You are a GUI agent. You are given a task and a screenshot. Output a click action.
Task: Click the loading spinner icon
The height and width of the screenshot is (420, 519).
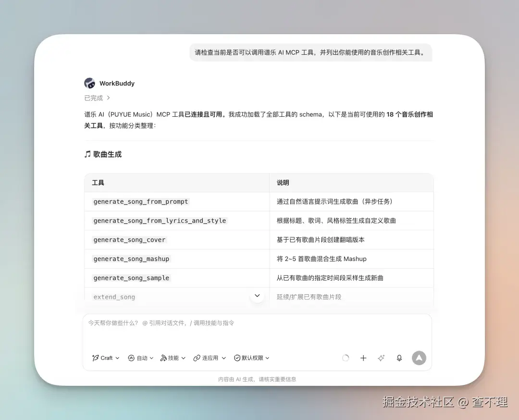pos(346,358)
